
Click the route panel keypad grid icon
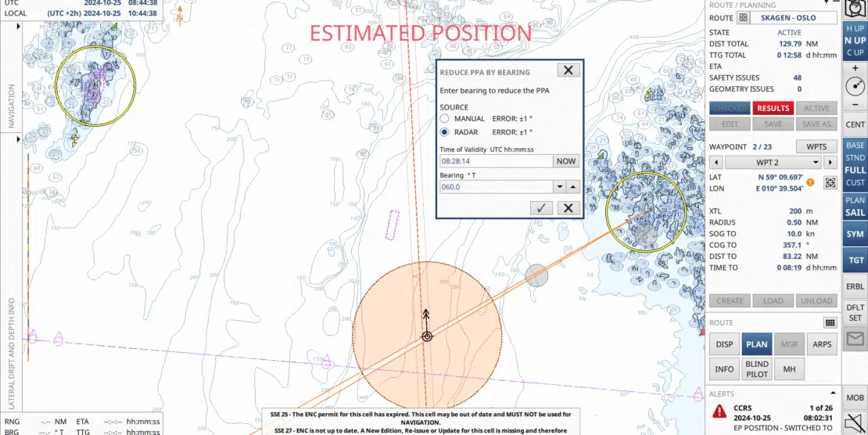pyautogui.click(x=830, y=322)
